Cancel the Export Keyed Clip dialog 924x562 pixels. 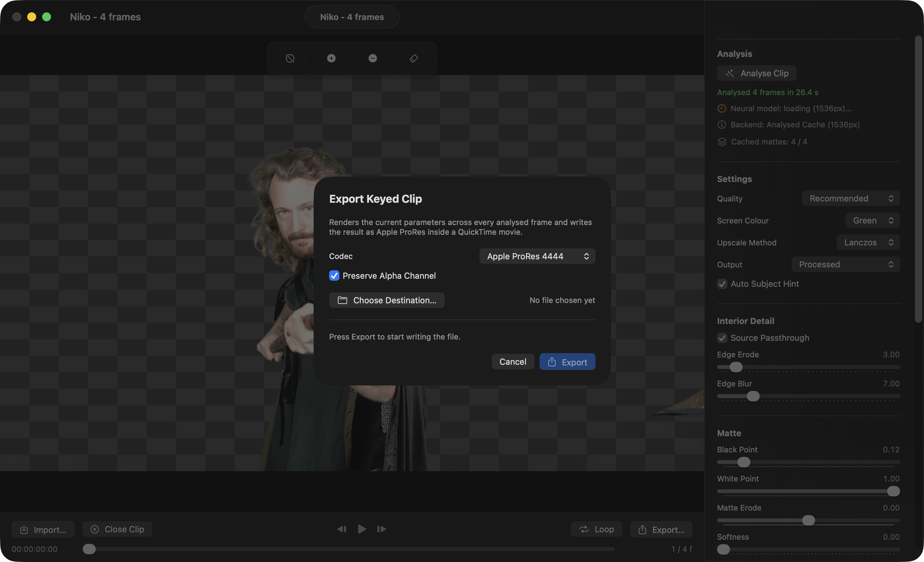513,362
